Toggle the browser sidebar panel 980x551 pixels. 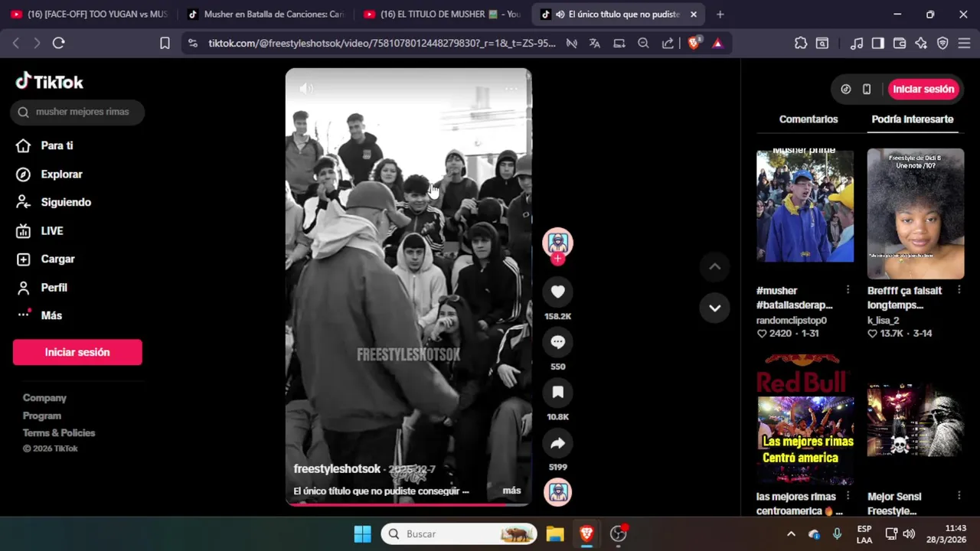[x=878, y=43]
